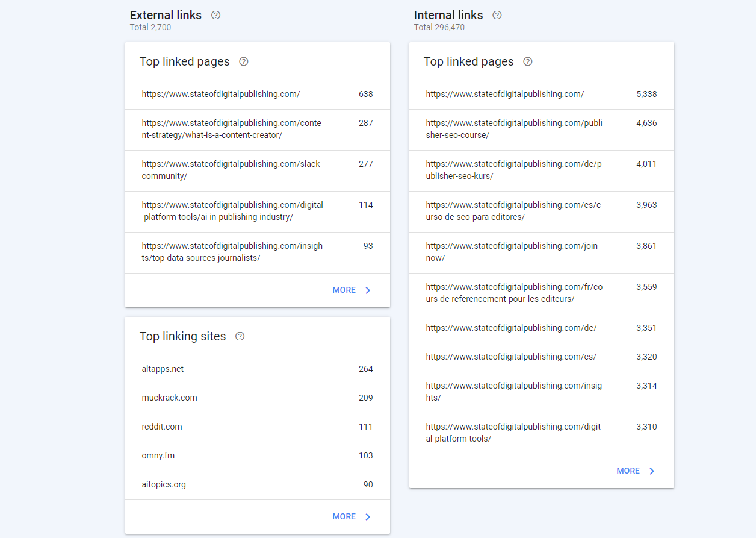Click the 111 count for reddit.com
756x538 pixels.
pos(366,427)
